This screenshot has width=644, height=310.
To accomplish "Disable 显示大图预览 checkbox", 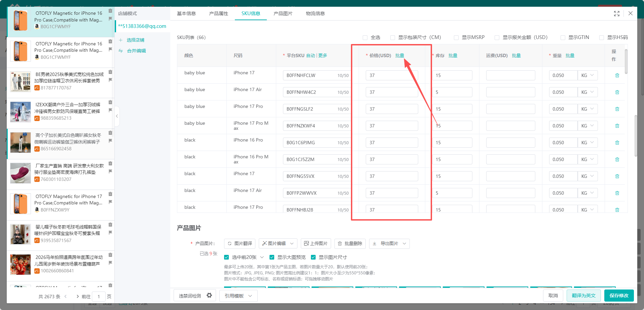I will tap(272, 257).
